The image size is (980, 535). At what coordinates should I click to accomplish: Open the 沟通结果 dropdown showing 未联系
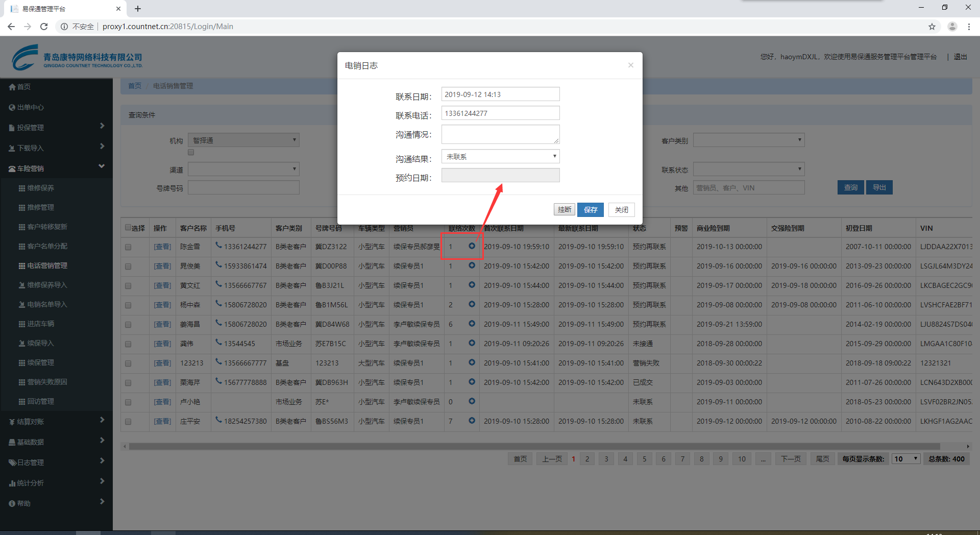click(500, 156)
